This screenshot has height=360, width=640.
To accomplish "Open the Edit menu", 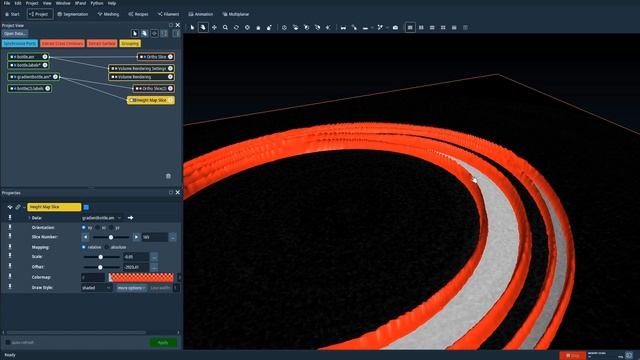I will (x=18, y=3).
